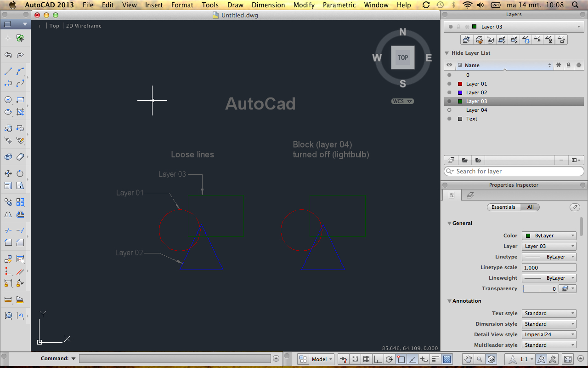Toggle visibility of Layer 01

coord(449,84)
